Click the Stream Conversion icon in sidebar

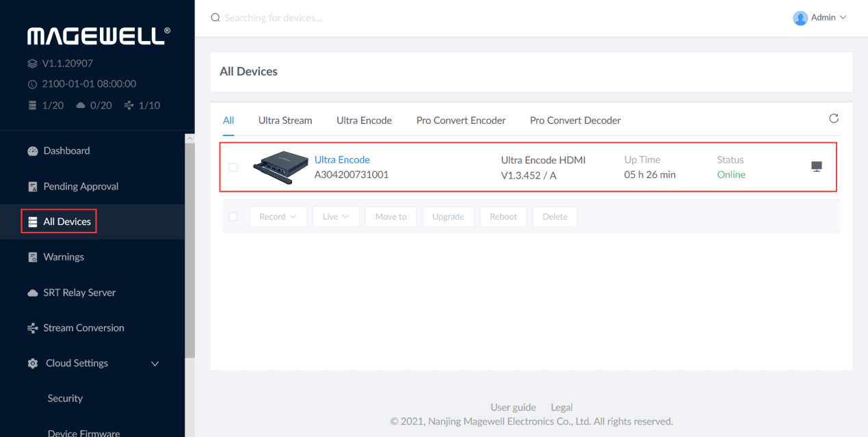[x=32, y=328]
